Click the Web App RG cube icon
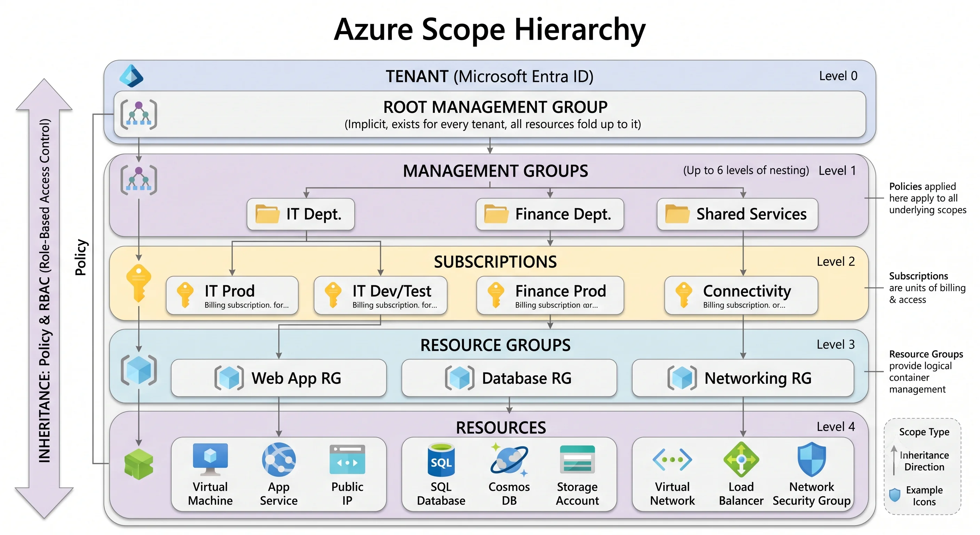The width and height of the screenshot is (980, 535). point(229,378)
